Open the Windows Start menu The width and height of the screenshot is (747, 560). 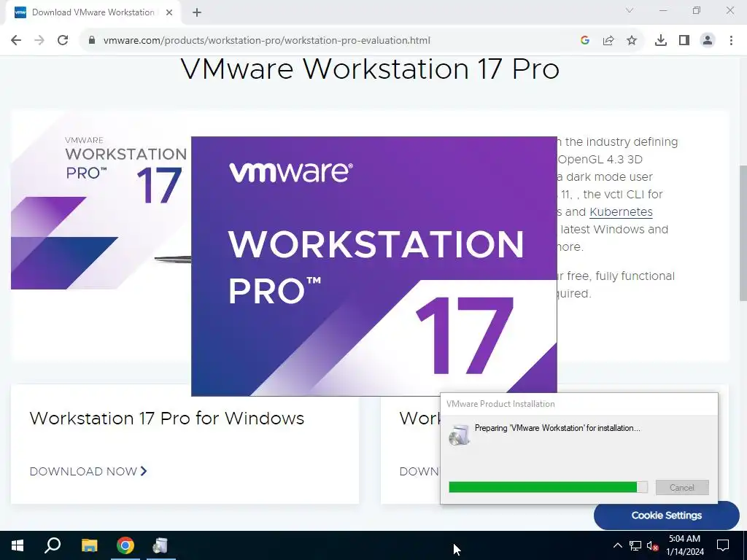point(18,545)
